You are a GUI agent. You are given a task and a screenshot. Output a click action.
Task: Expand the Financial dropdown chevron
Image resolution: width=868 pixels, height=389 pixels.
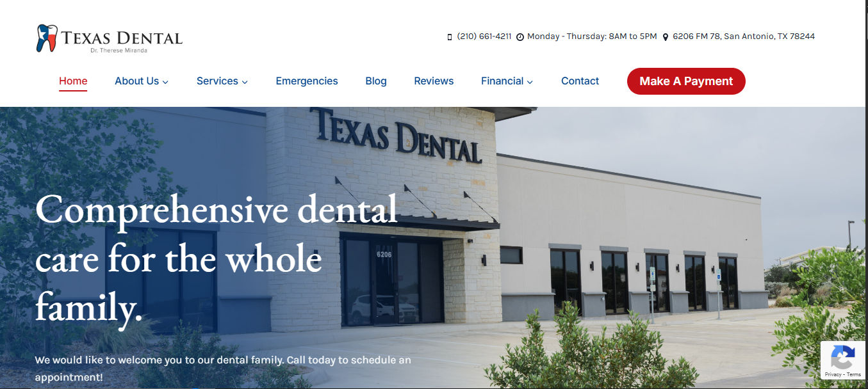pyautogui.click(x=530, y=82)
